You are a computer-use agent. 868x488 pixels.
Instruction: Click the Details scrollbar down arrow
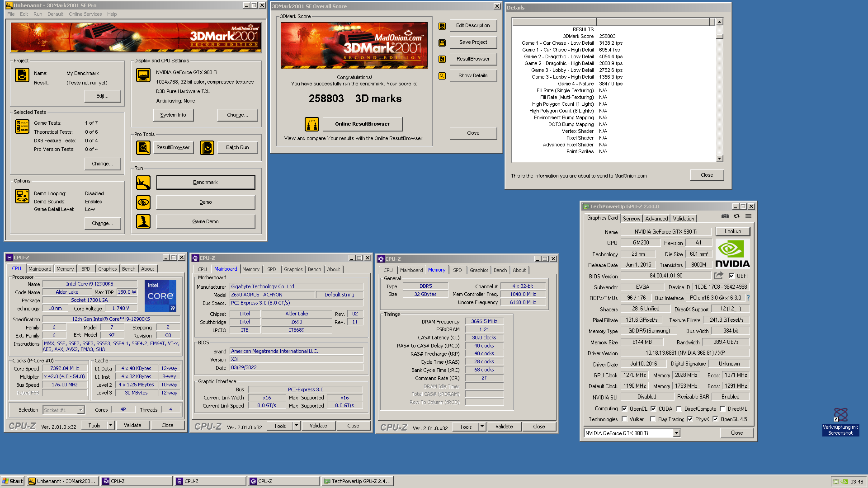pos(720,159)
